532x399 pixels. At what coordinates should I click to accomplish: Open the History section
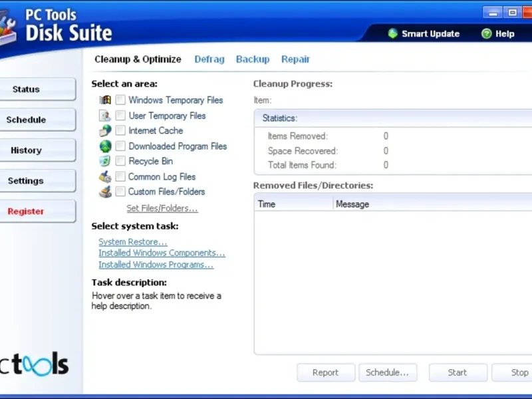pyautogui.click(x=37, y=150)
